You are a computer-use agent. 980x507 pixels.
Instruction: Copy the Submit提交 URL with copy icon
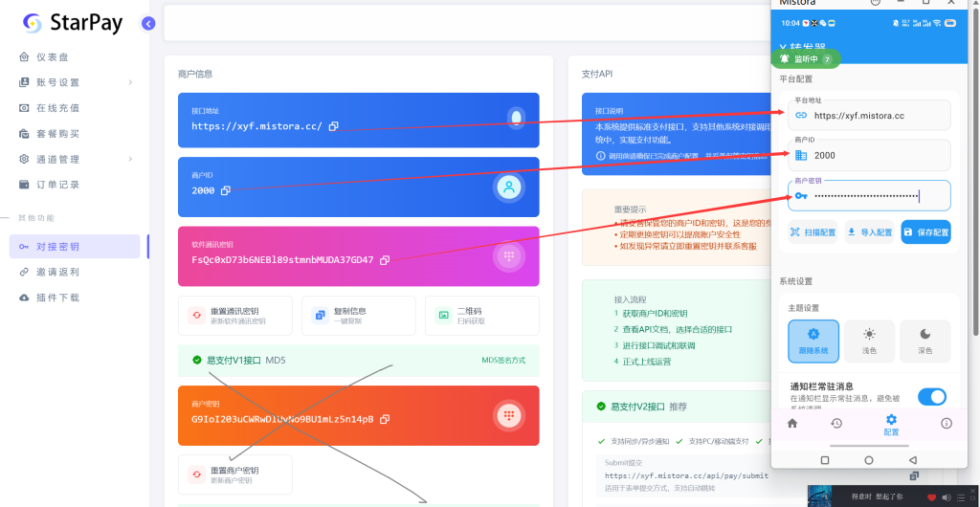coord(914,475)
